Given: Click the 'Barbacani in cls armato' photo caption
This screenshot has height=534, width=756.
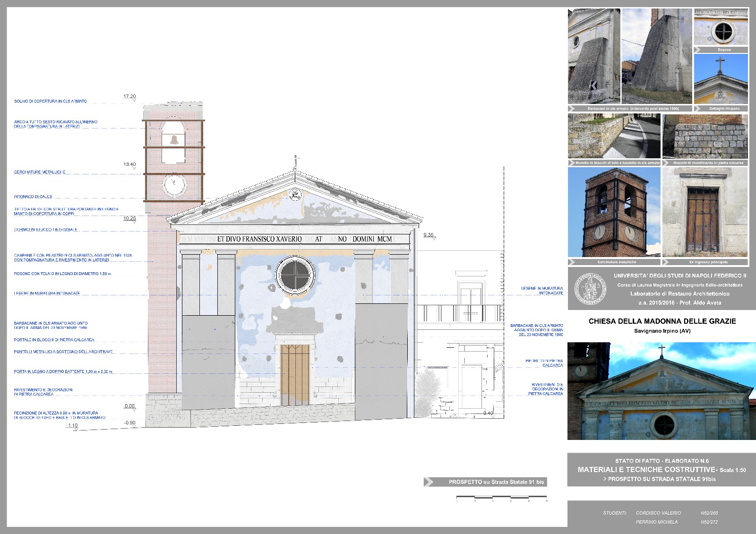Looking at the screenshot, I should (x=633, y=109).
